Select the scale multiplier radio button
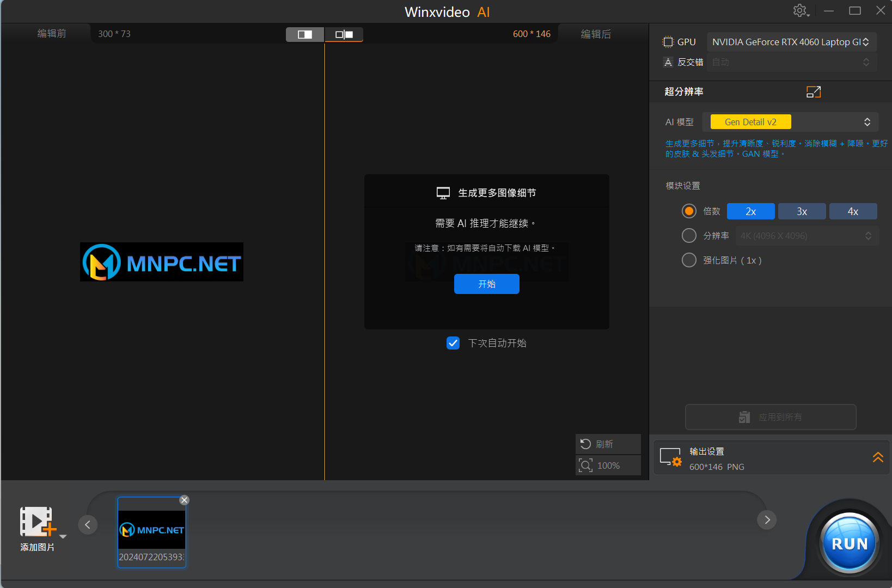 click(689, 211)
